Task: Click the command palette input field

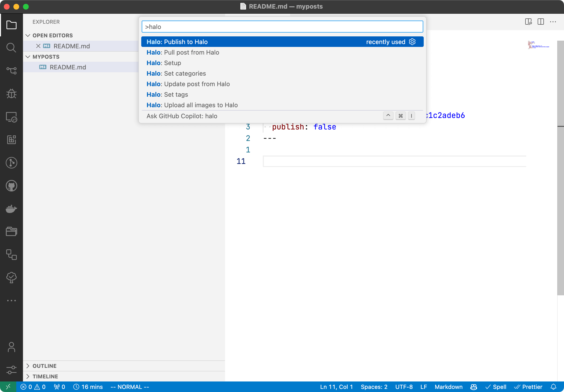Action: 282,27
